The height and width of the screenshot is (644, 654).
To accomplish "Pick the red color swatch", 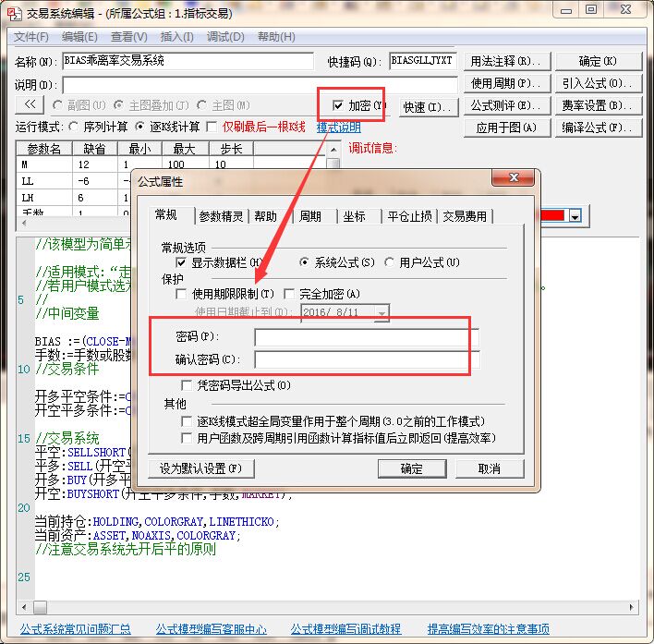I will click(551, 215).
